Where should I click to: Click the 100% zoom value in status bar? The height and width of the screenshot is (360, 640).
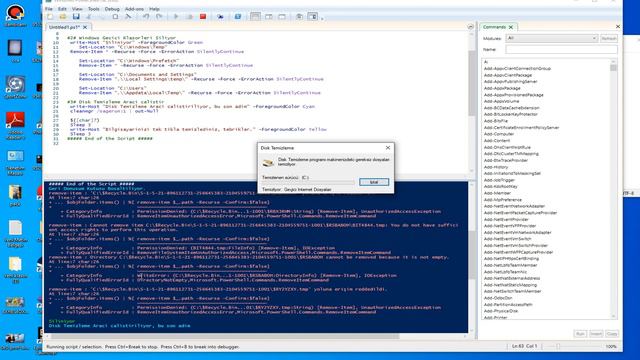(x=611, y=346)
